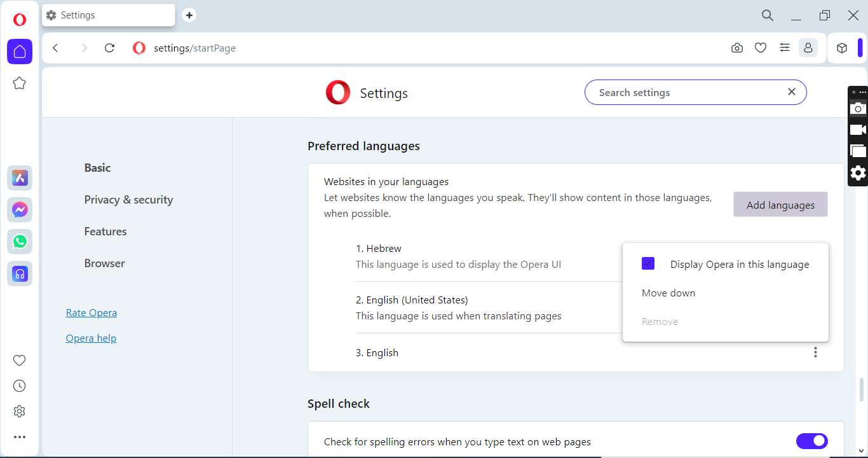Click the Spell check heading
The height and width of the screenshot is (458, 868).
click(339, 404)
